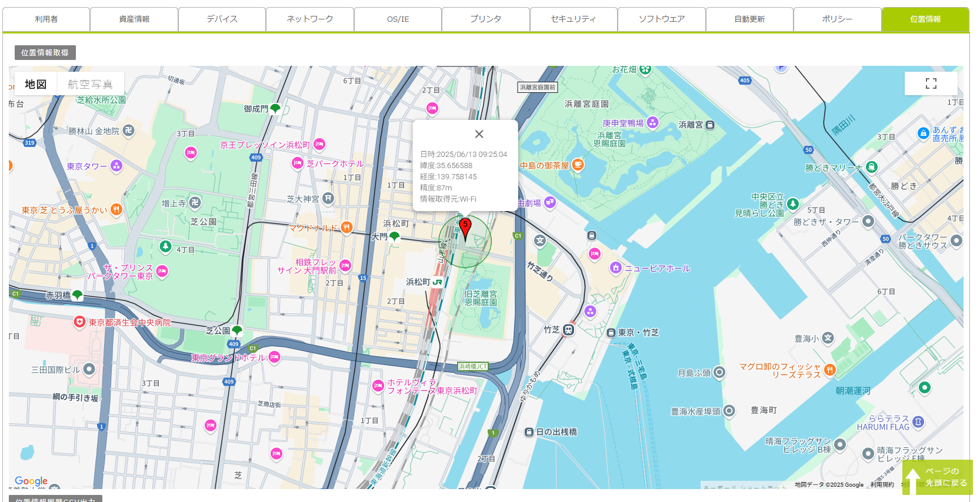This screenshot has width=980, height=502.
Task: Click the Tokyo Tower landmark icon
Action: pyautogui.click(x=116, y=166)
